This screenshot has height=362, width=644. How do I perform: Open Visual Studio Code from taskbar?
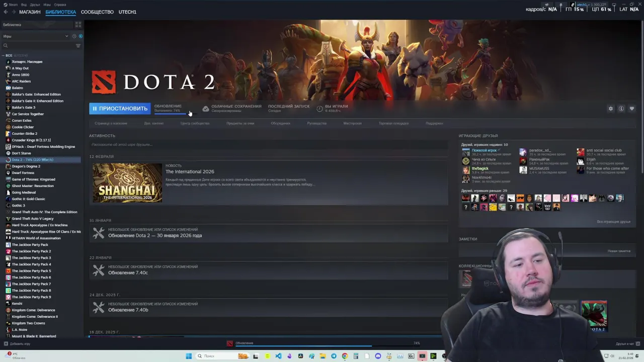(278, 356)
